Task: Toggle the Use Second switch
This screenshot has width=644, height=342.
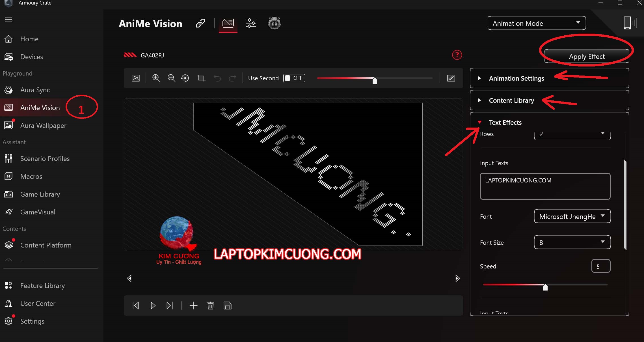Action: coord(294,78)
